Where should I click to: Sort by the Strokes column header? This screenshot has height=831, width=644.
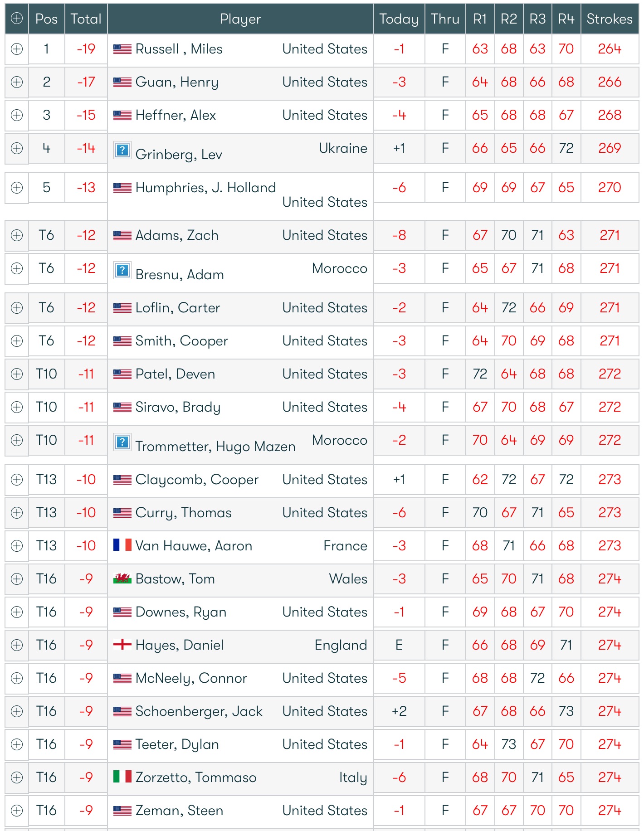(609, 19)
